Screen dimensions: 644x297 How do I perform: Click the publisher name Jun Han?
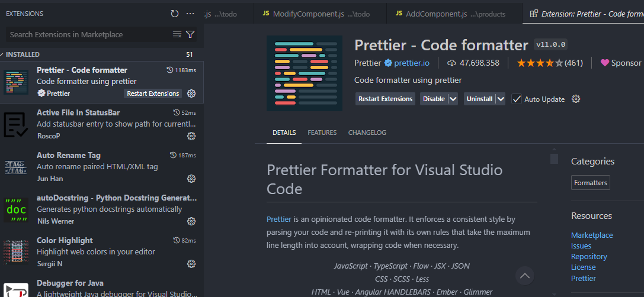coord(50,179)
